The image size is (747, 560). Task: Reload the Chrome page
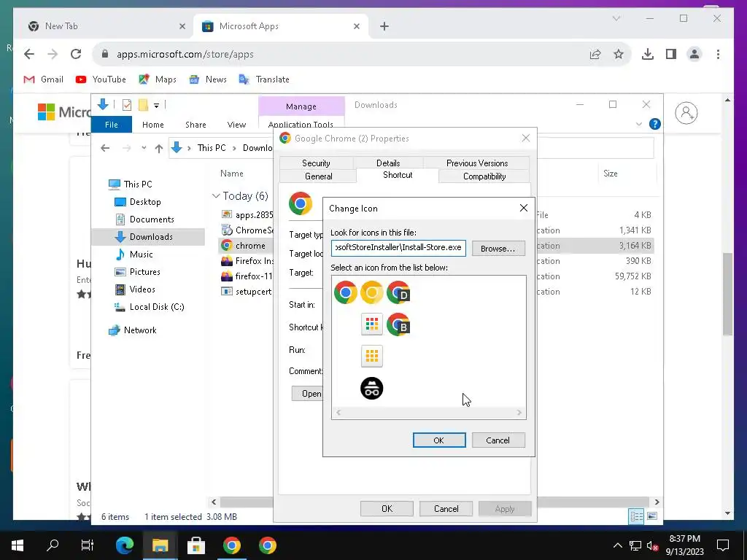coord(76,54)
